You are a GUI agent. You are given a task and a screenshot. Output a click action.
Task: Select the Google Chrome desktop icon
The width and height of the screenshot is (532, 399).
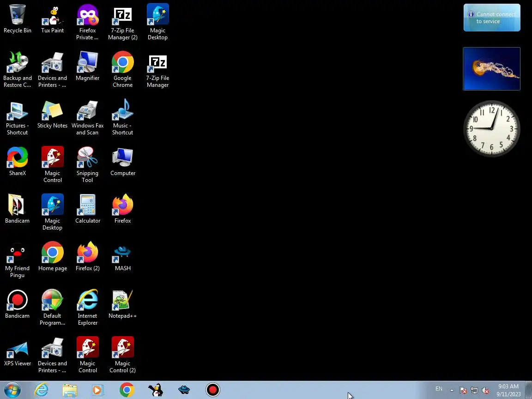point(122,70)
